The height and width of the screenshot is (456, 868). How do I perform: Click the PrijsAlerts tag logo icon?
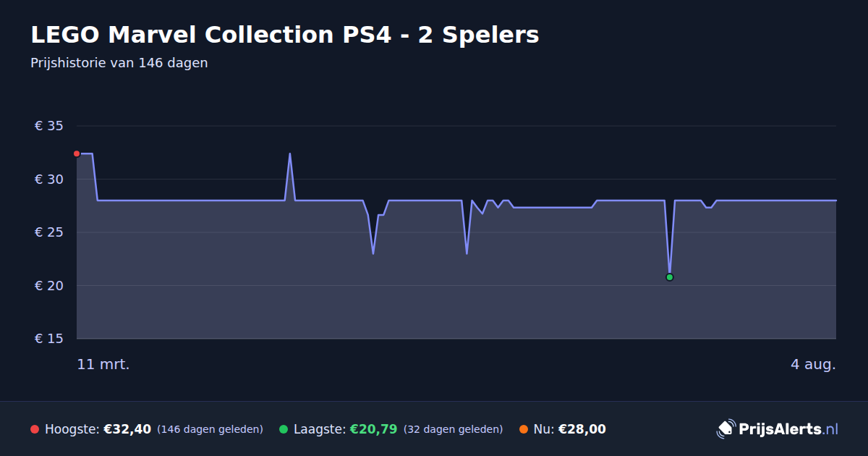[726, 429]
